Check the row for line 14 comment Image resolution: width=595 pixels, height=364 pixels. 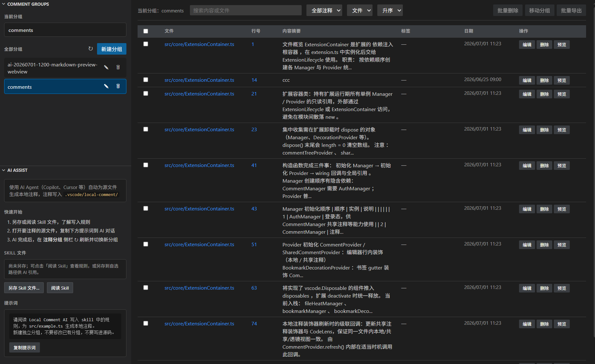point(146,80)
